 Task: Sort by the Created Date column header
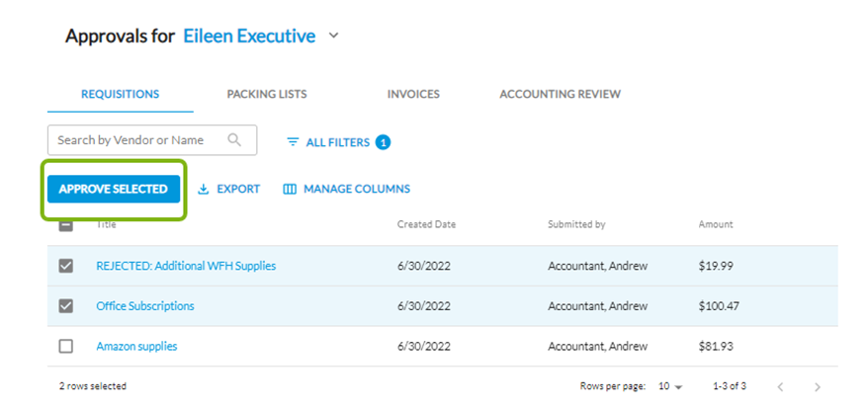point(426,224)
